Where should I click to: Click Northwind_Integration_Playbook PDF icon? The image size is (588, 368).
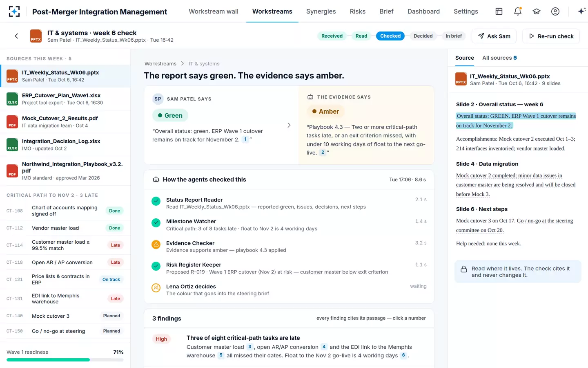pos(12,171)
